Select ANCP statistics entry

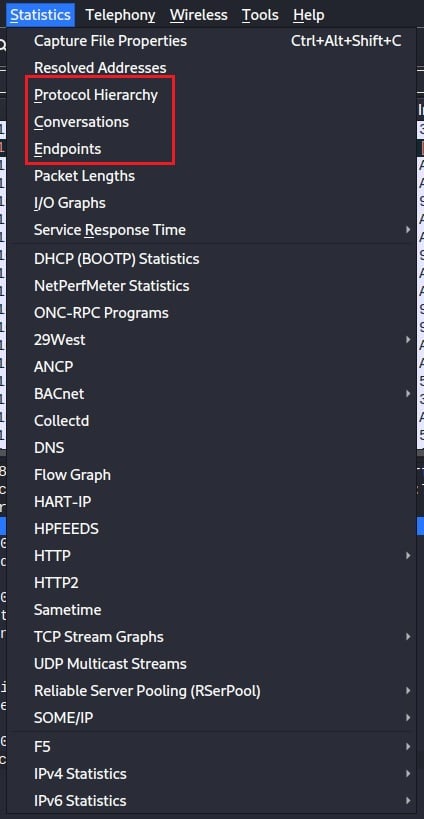tap(211, 367)
